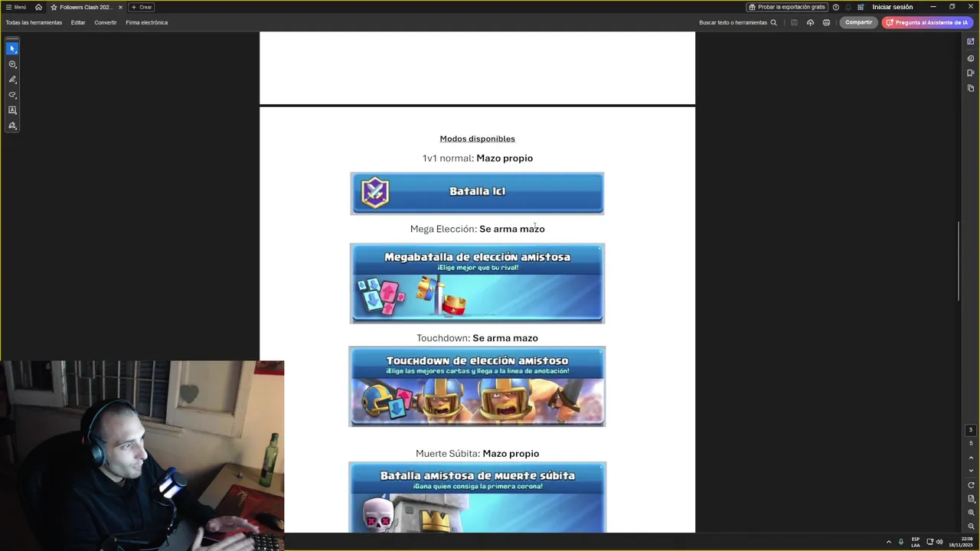The image size is (980, 551).
Task: Open the Home screen icon
Action: coord(38,7)
